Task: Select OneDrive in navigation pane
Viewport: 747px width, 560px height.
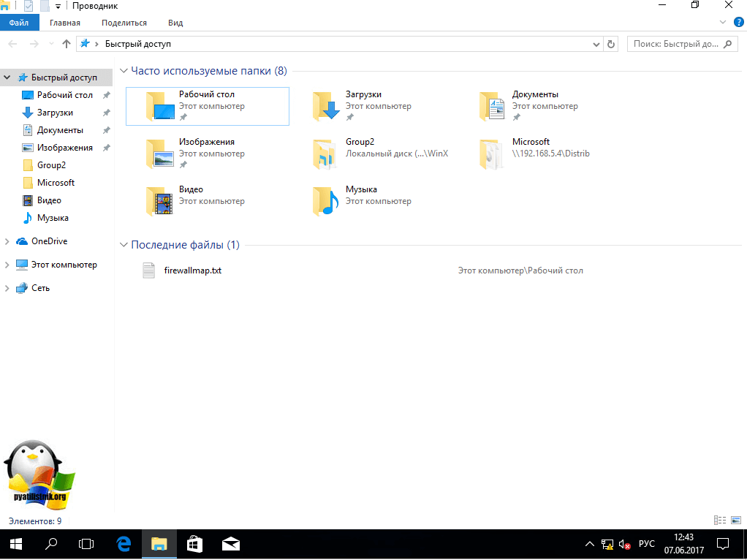Action: click(49, 241)
